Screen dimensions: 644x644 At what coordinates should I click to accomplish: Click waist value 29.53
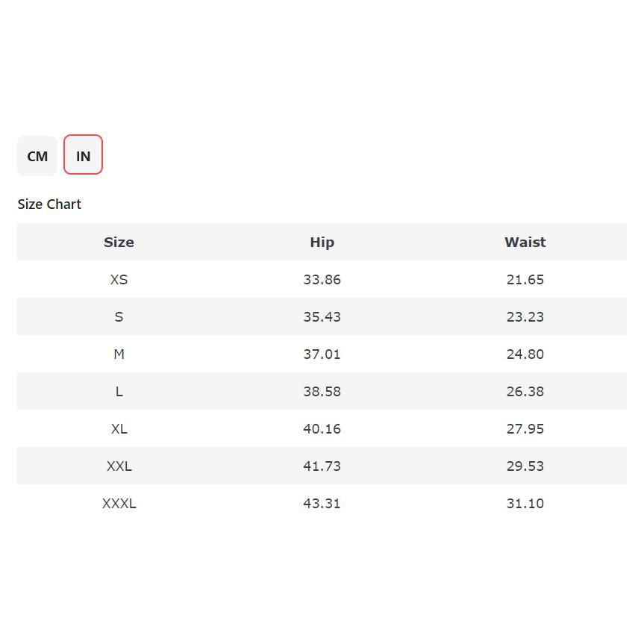point(525,466)
